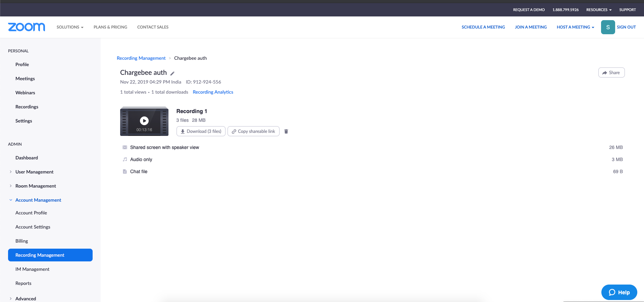Go to Reports
The height and width of the screenshot is (302, 644).
click(x=23, y=283)
